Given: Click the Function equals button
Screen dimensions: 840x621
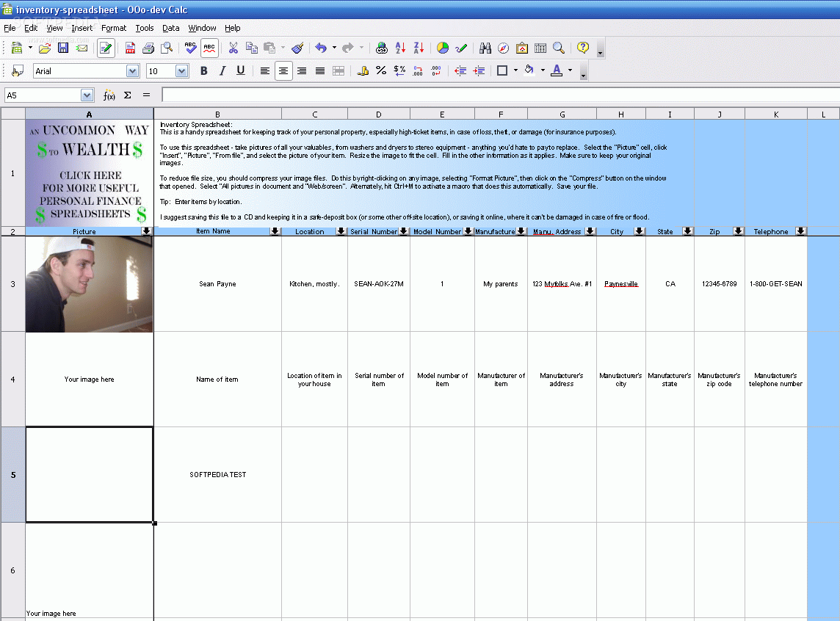Looking at the screenshot, I should 146,95.
